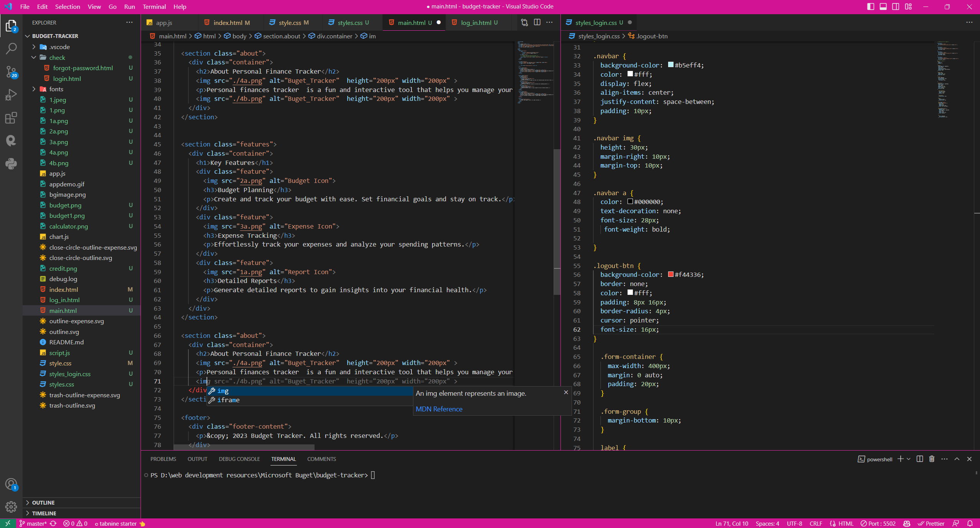
Task: Open Source Control view with 20 changes
Action: [11, 72]
